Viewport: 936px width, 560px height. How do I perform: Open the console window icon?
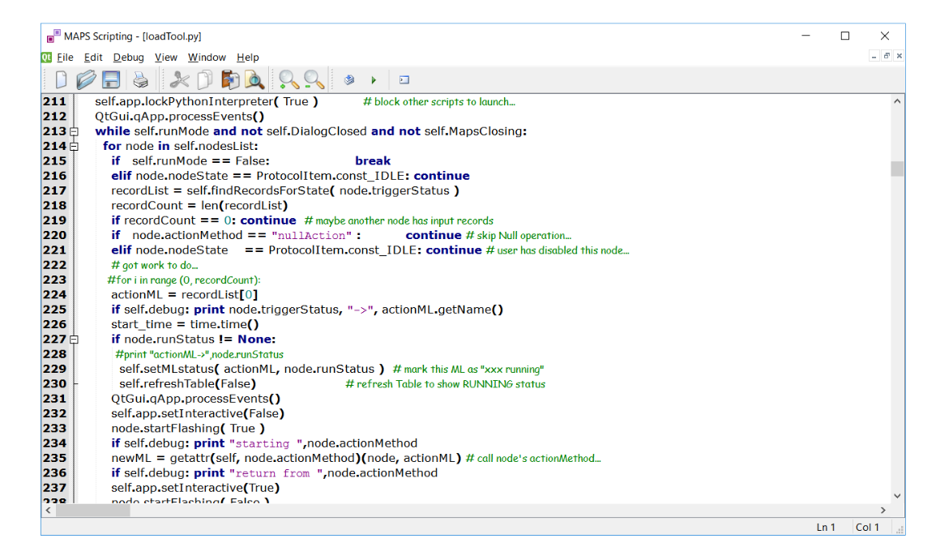coord(404,80)
